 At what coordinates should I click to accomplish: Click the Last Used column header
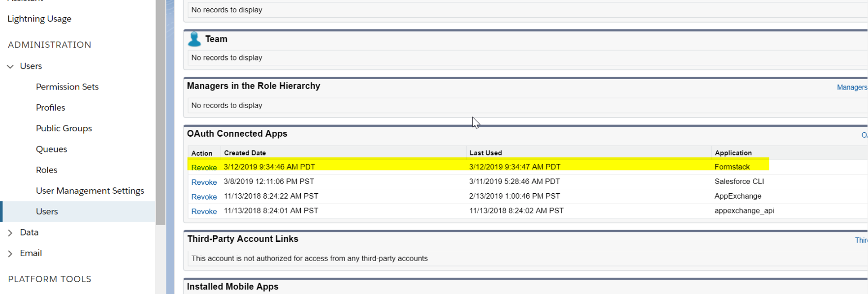(486, 153)
